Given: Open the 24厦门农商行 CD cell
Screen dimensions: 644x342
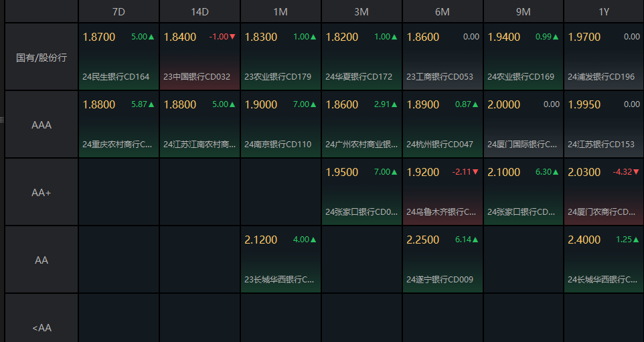Looking at the screenshot, I should (604, 191).
